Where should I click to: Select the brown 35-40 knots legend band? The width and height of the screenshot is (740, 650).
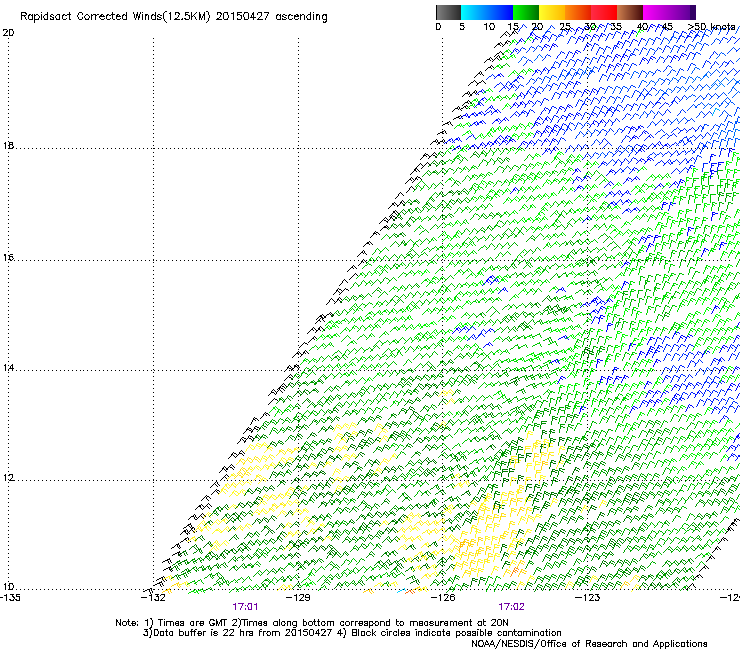click(x=630, y=12)
